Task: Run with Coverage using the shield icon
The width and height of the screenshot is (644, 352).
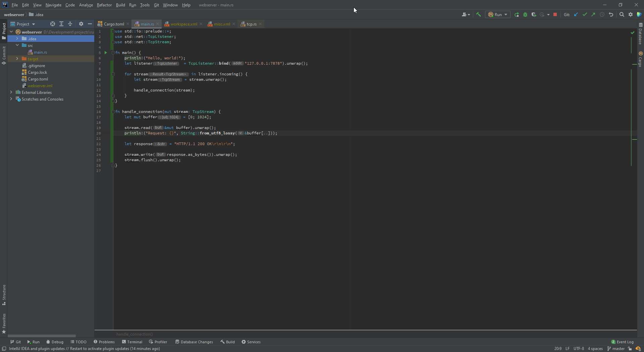Action: [x=534, y=14]
